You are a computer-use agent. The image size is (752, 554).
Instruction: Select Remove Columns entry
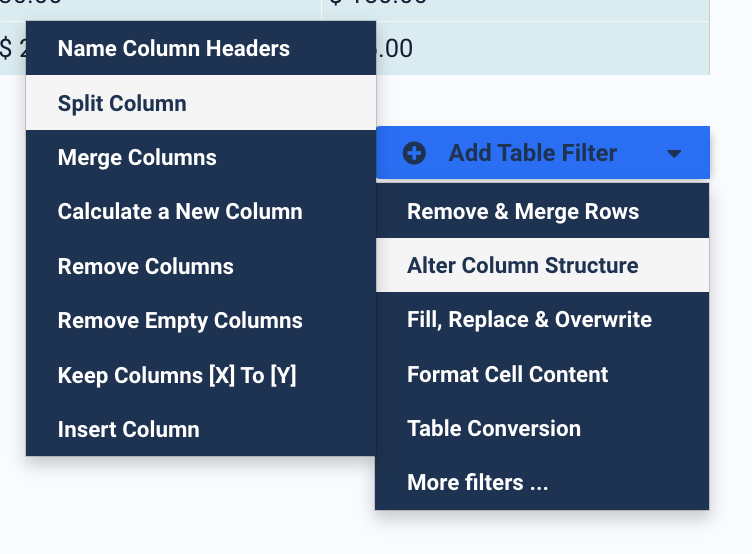pyautogui.click(x=201, y=266)
